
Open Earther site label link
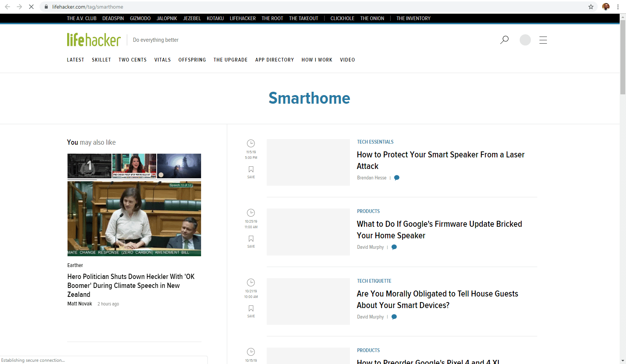tap(75, 265)
